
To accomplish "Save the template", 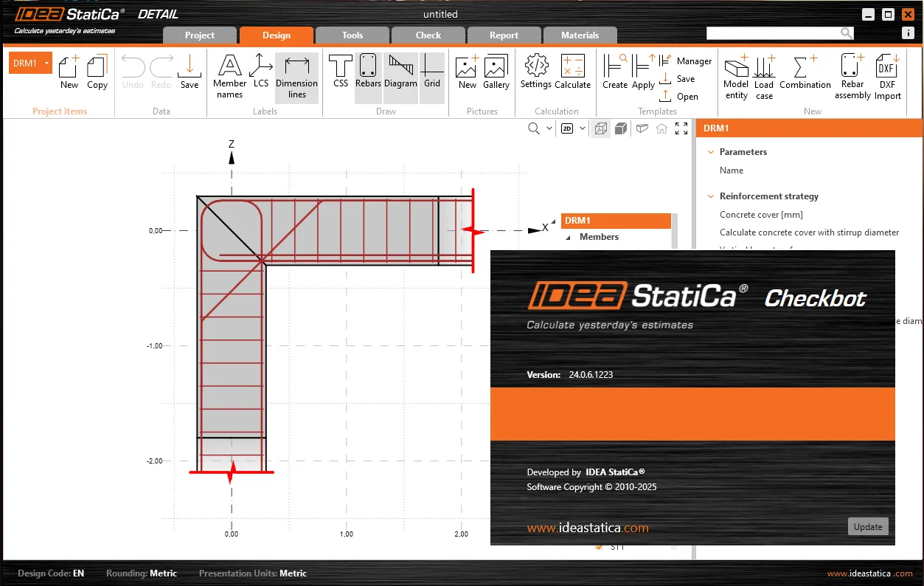I will [677, 79].
